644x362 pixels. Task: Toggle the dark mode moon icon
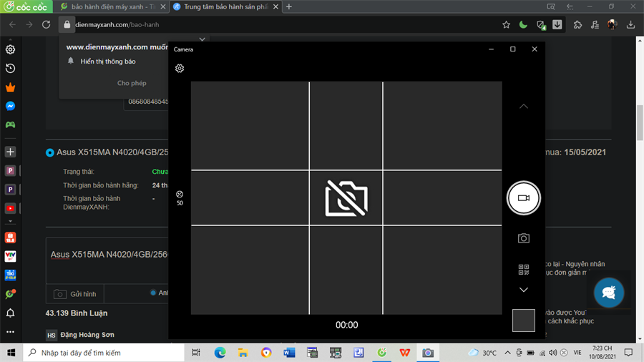click(523, 24)
